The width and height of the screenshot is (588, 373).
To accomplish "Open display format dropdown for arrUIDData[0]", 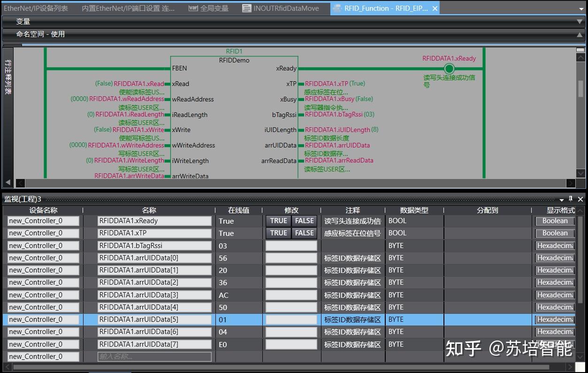I will pyautogui.click(x=555, y=258).
